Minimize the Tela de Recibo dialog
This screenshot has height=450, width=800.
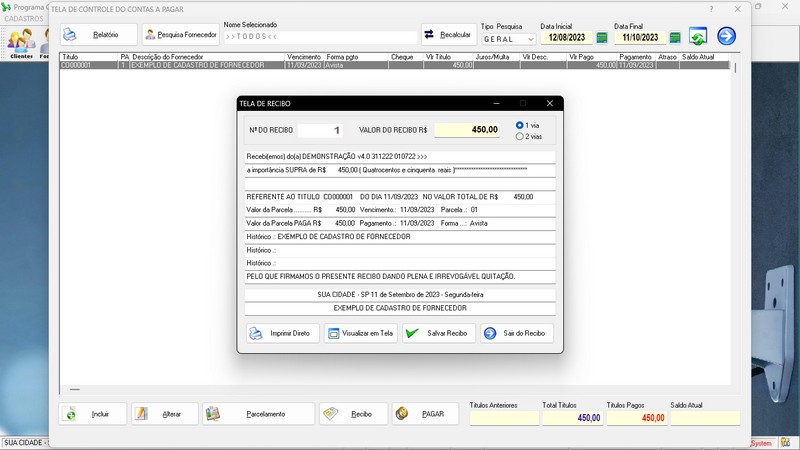coord(496,103)
